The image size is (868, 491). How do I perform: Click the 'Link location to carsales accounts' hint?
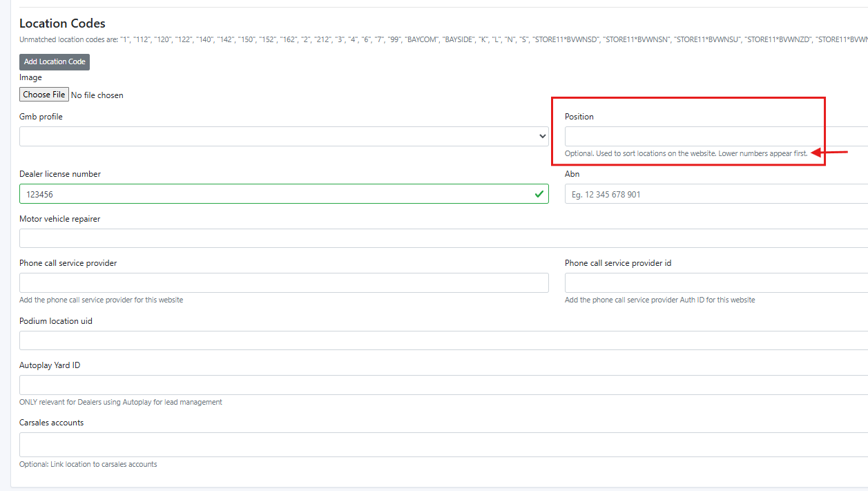point(88,464)
